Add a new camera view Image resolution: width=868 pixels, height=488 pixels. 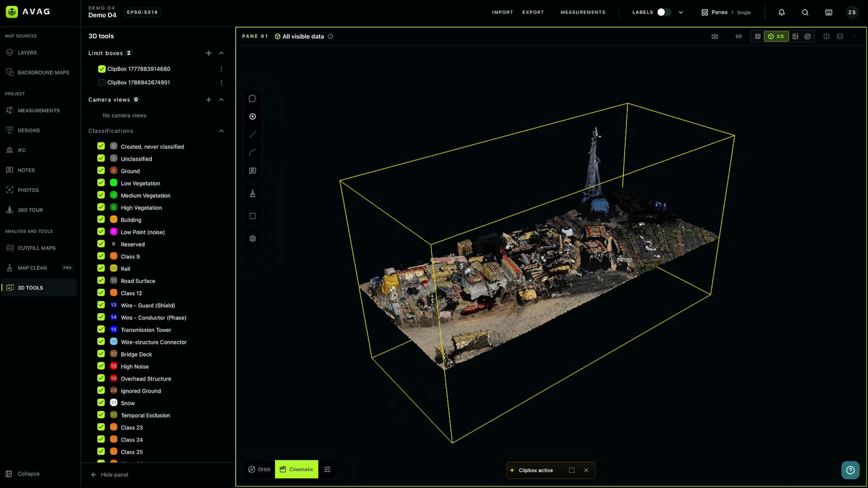click(x=208, y=100)
